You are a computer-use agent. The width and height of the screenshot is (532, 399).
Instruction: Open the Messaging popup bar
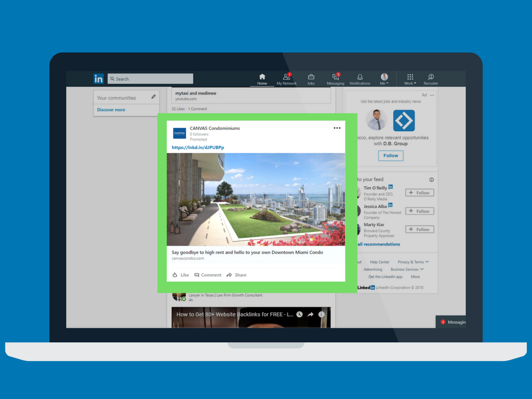pos(450,322)
